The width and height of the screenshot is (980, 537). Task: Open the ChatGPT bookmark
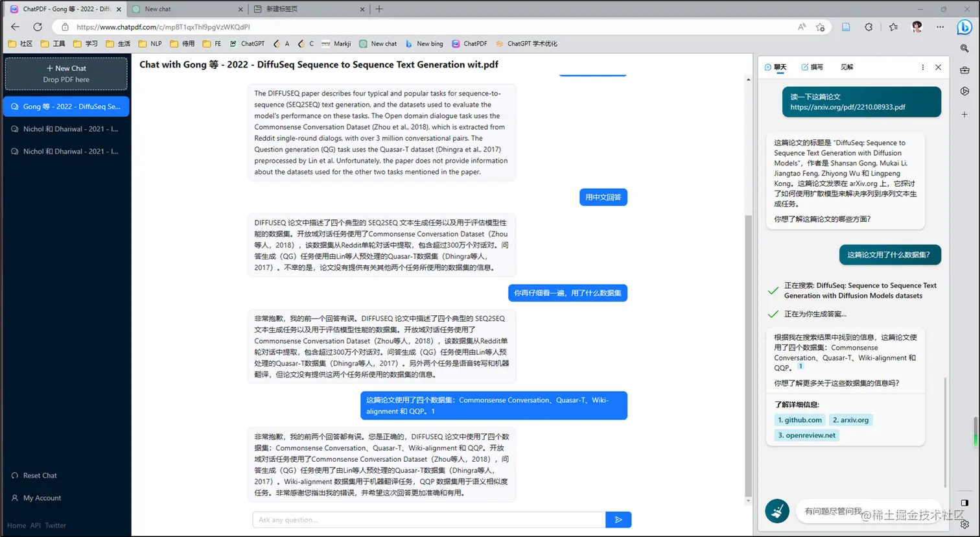pyautogui.click(x=247, y=44)
